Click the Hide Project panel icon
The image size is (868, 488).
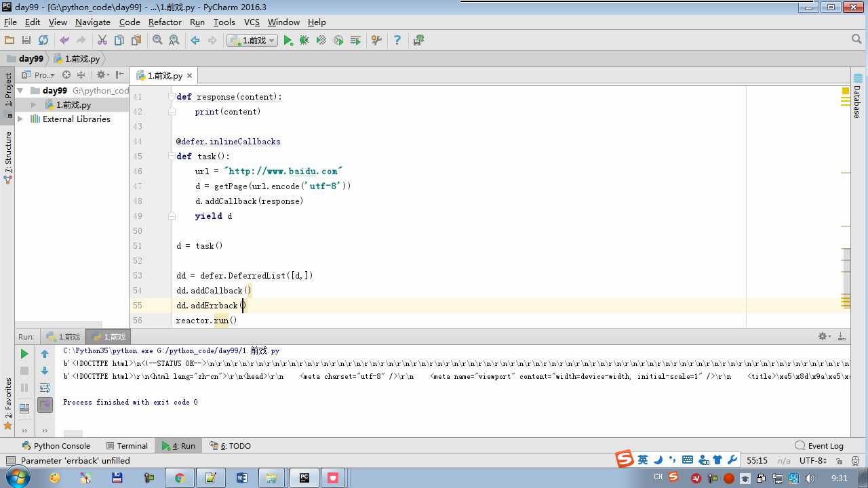(x=120, y=75)
